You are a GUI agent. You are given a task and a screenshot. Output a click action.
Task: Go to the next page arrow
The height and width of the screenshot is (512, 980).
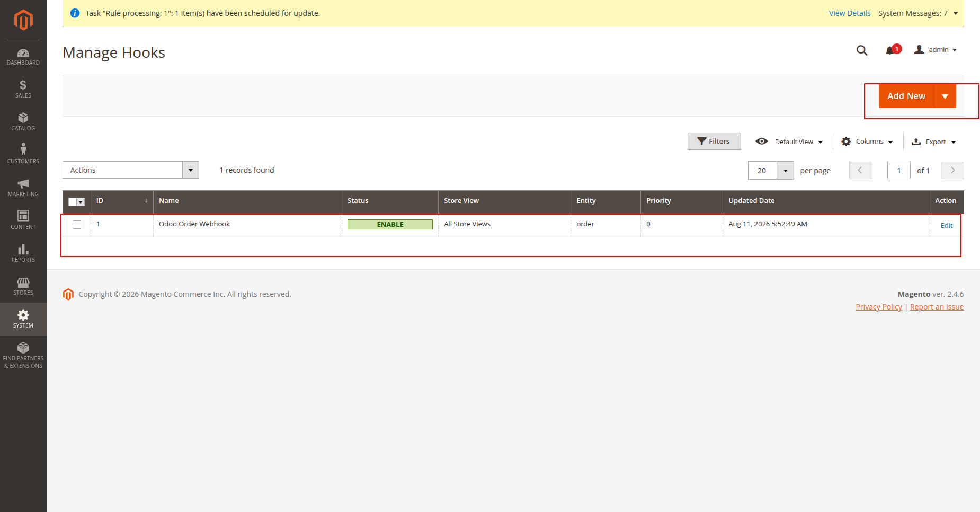click(x=952, y=170)
